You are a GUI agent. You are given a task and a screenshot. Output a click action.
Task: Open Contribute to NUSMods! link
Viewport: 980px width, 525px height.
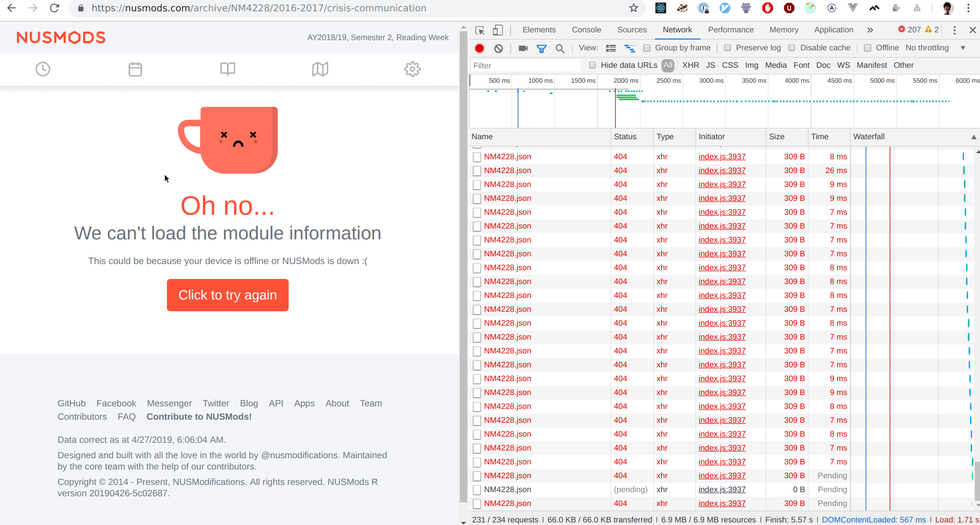pyautogui.click(x=199, y=417)
